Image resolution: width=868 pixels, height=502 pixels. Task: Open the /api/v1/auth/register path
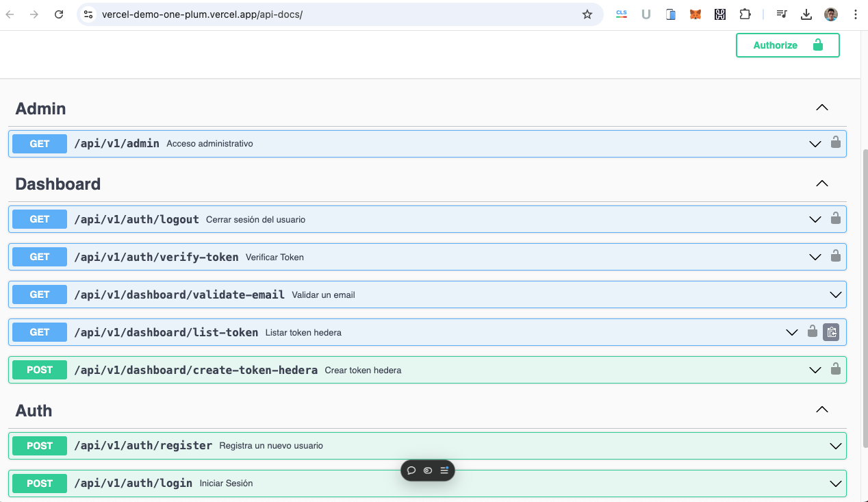pos(143,446)
